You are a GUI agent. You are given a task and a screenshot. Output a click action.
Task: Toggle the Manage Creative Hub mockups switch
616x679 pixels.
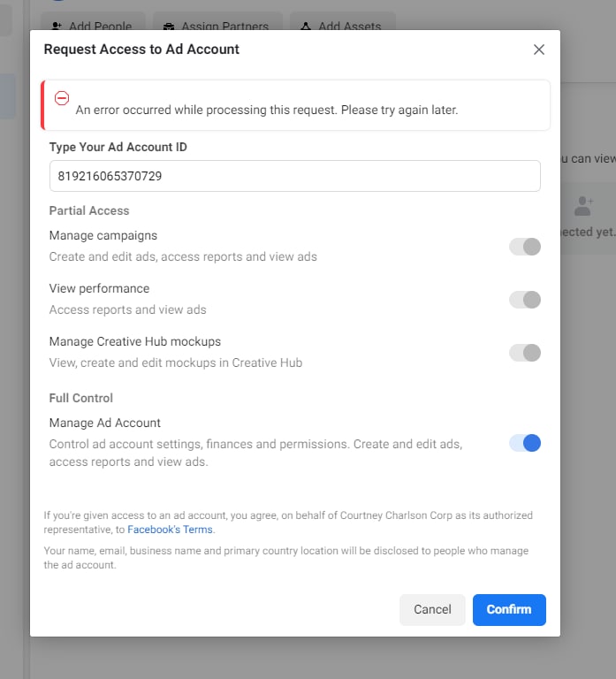point(525,353)
